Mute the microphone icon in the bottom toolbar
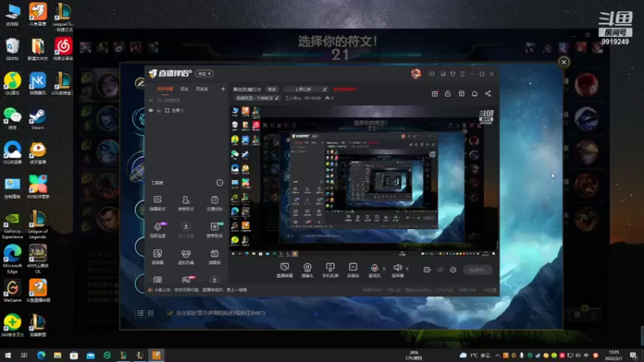644x362 pixels. 374,268
